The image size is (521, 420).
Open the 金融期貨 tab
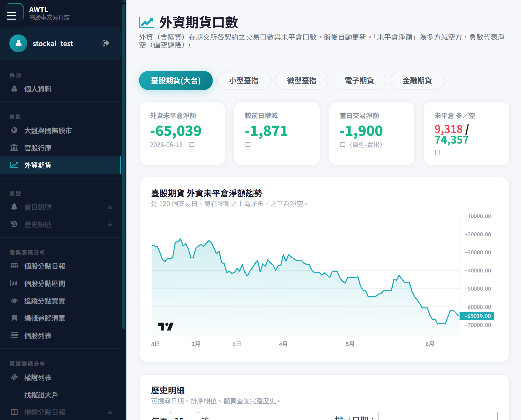coord(417,81)
